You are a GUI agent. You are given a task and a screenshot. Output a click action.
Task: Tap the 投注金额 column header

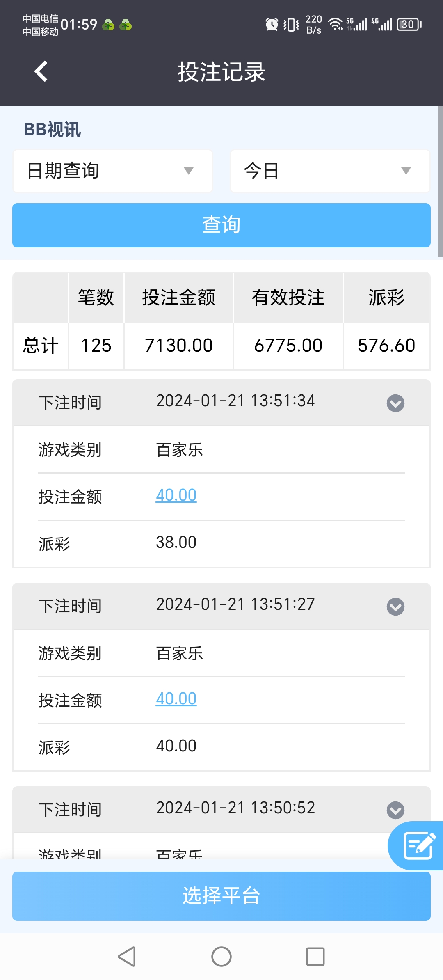coord(179,298)
